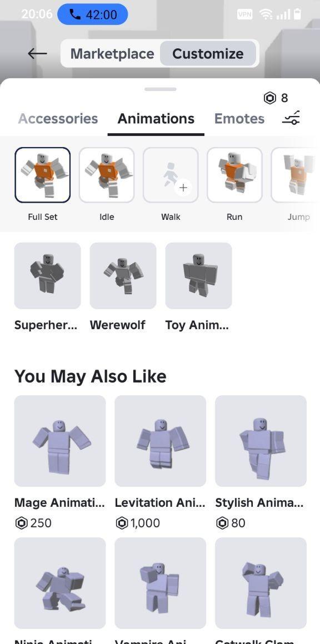Tap the ongoing call timer pill
The image size is (320, 644).
click(x=92, y=14)
